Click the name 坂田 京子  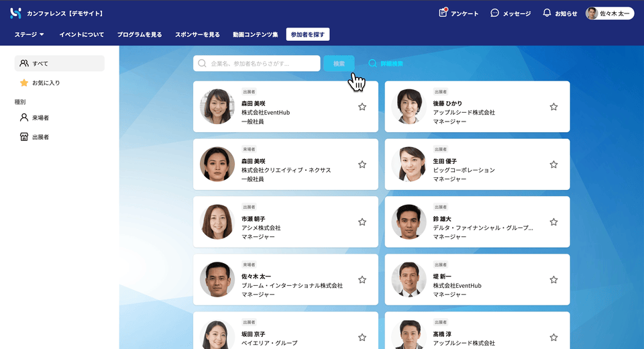click(x=254, y=334)
